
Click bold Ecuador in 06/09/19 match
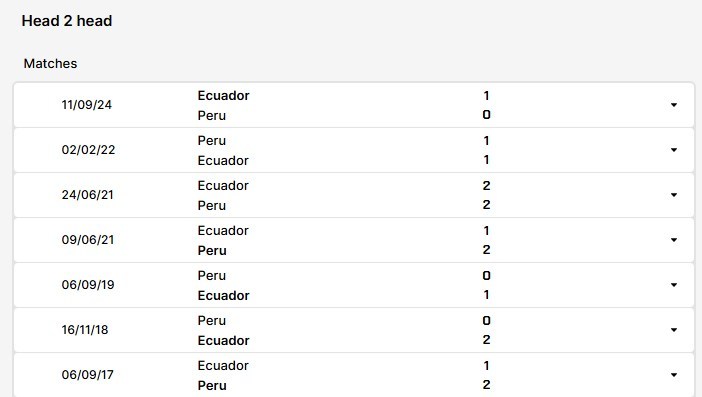pyautogui.click(x=223, y=295)
